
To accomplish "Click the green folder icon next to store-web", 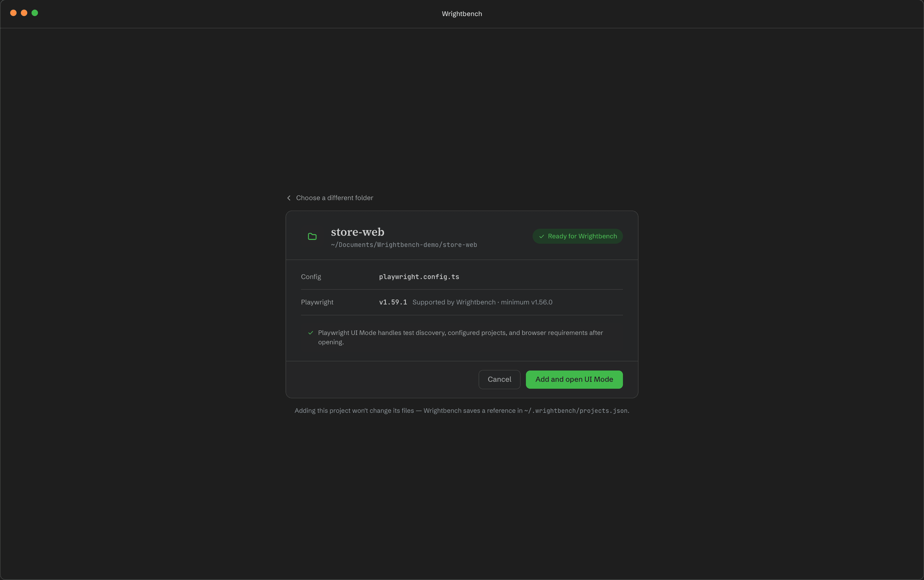I will click(312, 236).
